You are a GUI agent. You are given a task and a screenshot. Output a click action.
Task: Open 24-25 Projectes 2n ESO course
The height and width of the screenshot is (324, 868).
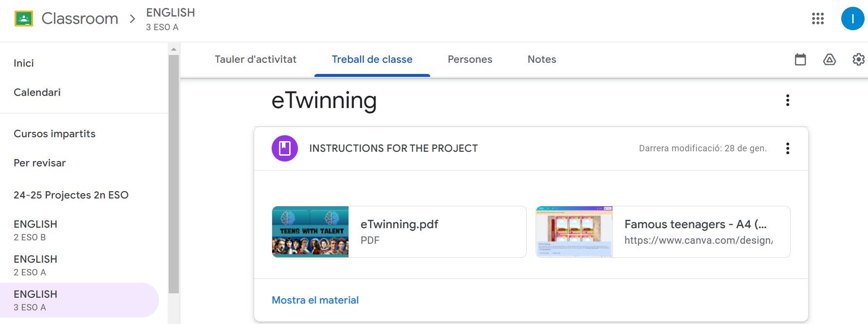coord(71,195)
